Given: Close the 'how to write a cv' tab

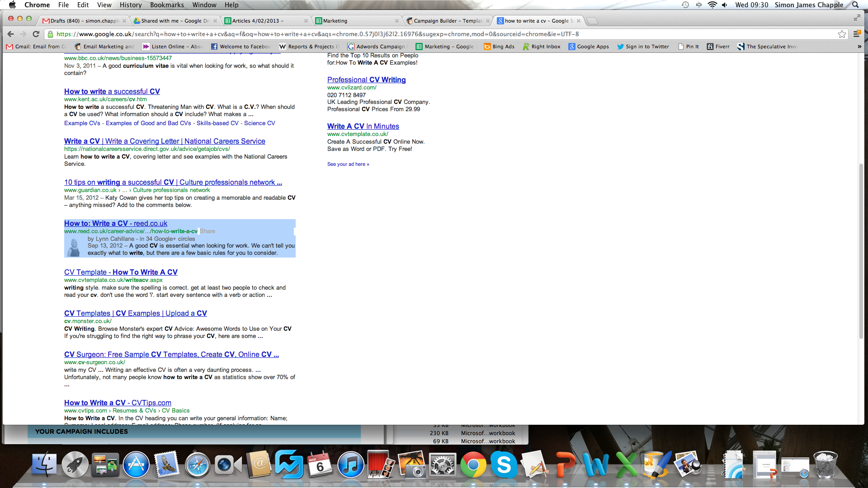Looking at the screenshot, I should tap(579, 21).
